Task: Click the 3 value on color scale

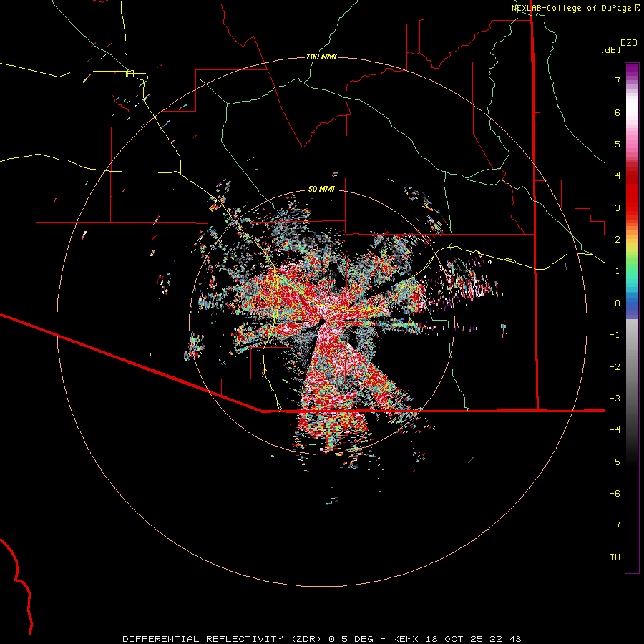Action: (x=618, y=208)
